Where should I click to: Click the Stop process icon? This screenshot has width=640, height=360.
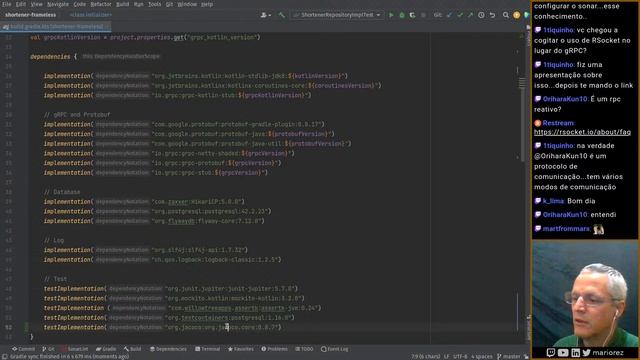tap(423, 15)
